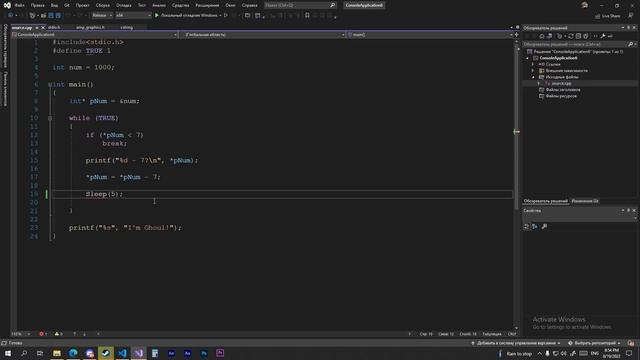Select the Файлы заголовков folder
The height and width of the screenshot is (360, 640).
tap(563, 89)
